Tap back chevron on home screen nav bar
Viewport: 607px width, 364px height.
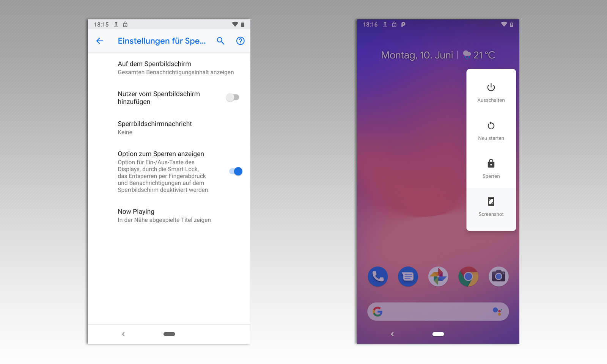(x=392, y=334)
